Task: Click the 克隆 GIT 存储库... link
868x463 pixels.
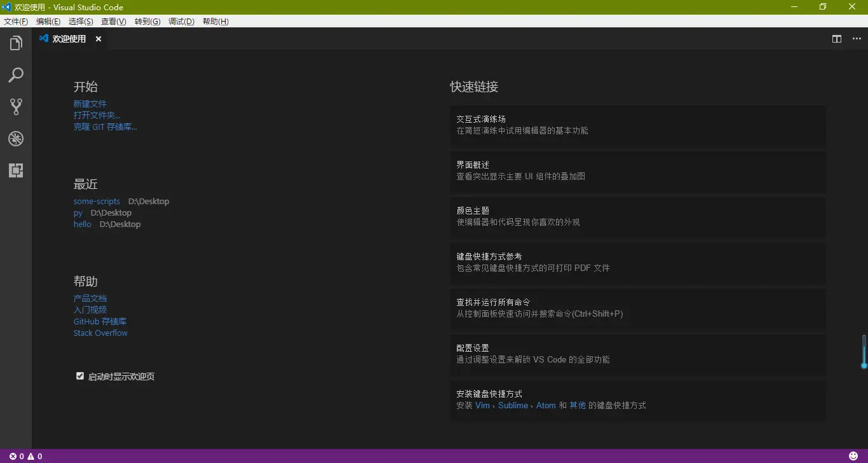Action: click(x=105, y=127)
